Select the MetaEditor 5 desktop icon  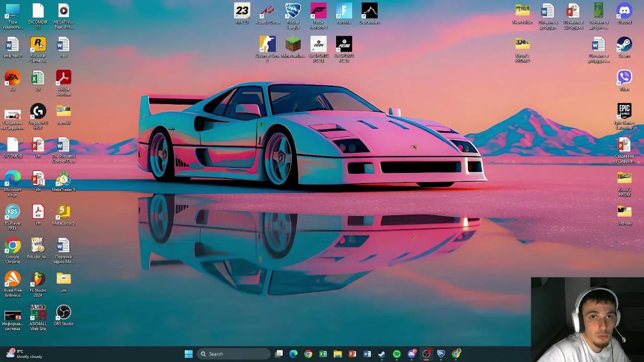coord(63,215)
